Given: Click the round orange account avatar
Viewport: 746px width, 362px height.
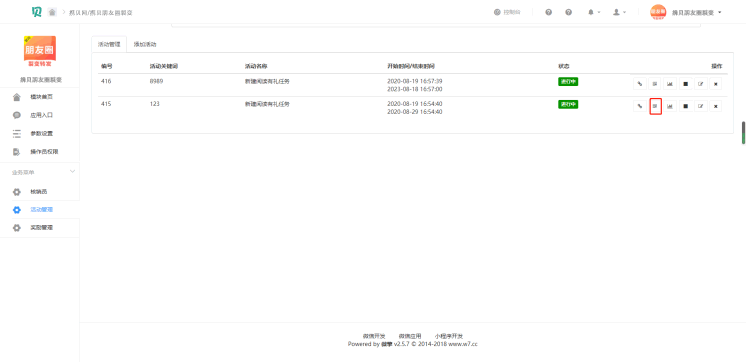Looking at the screenshot, I should (658, 12).
